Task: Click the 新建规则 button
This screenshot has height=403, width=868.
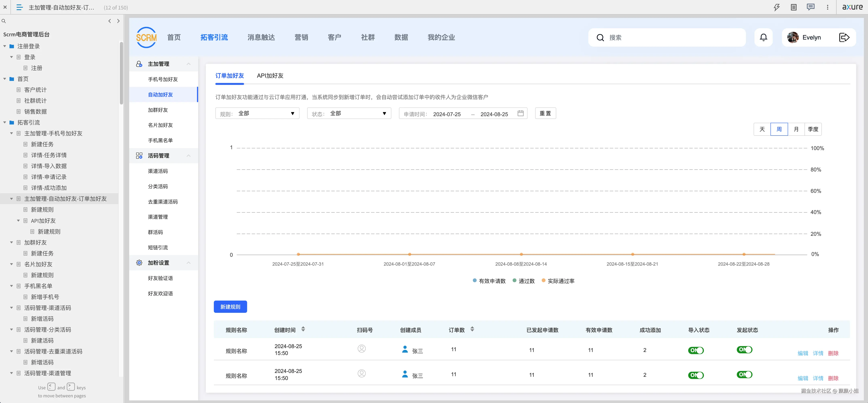Action: (230, 307)
